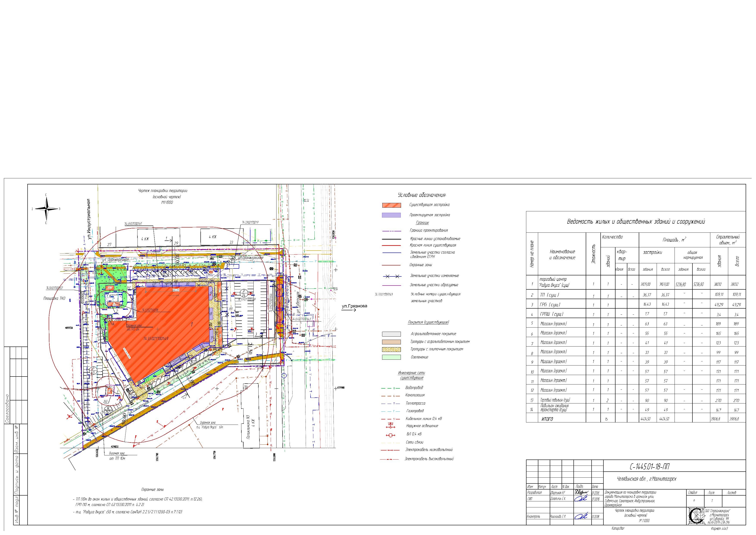Viewport: 756px width, 535px height.
Task: Click the 'Наименование и обозначение' column header
Action: (x=562, y=255)
